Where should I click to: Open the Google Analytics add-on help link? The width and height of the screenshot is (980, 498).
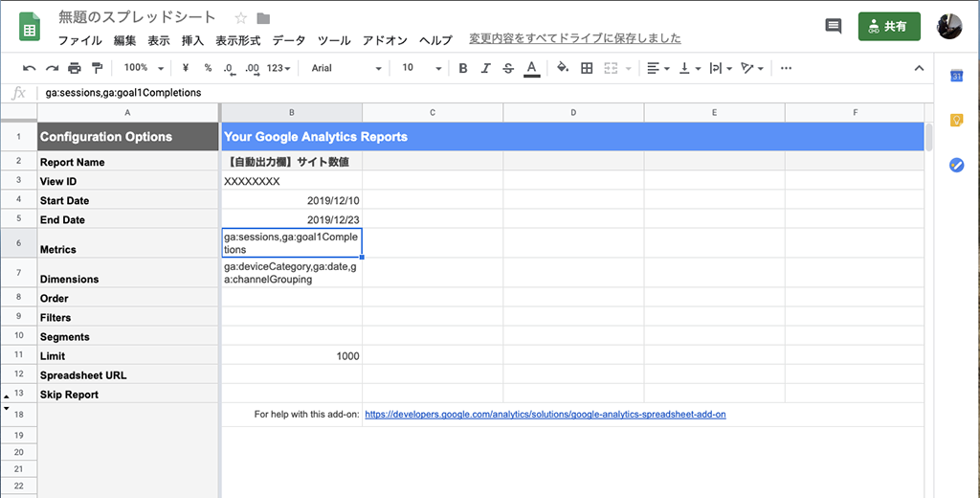545,414
